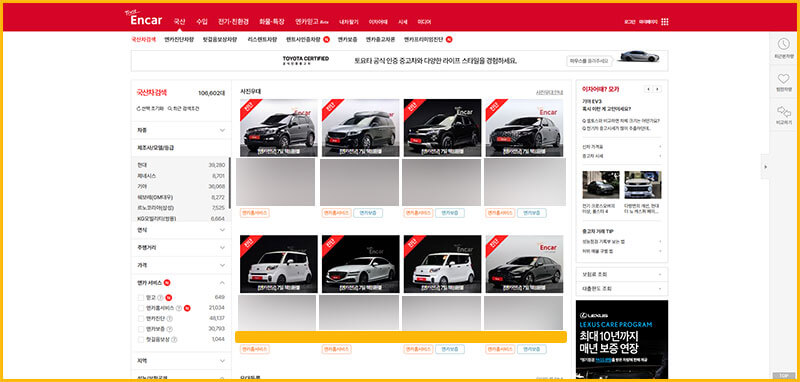Image resolution: width=800 pixels, height=382 pixels.
Task: Open the 리스렌트차량 sub-menu
Action: 262,39
